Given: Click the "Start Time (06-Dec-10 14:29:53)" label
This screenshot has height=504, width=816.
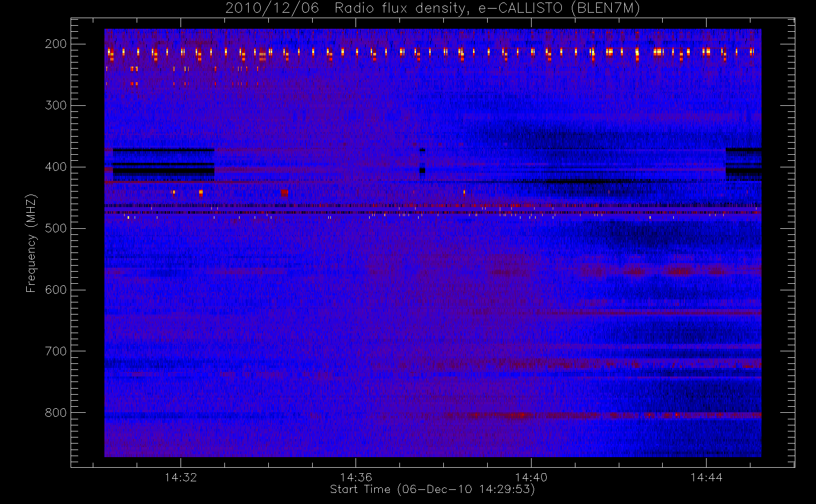Looking at the screenshot, I should coord(432,489).
